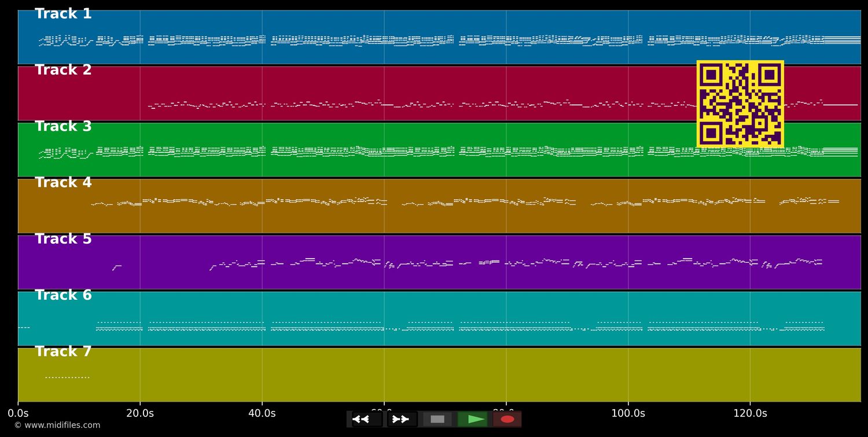Stop playback with the gray square button

pos(437,419)
